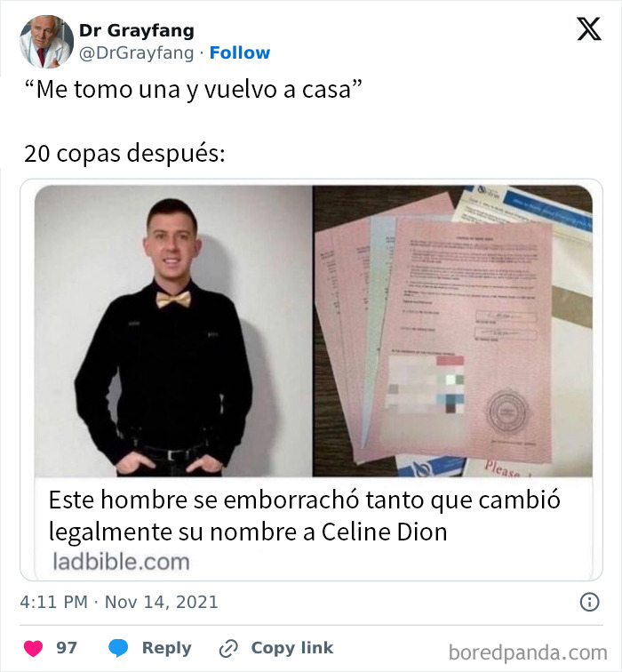This screenshot has height=672, width=622.
Task: Click the 97 likes count
Action: [67, 648]
